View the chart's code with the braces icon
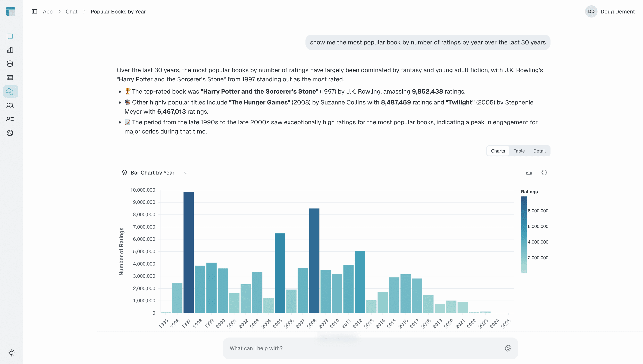 (x=545, y=173)
